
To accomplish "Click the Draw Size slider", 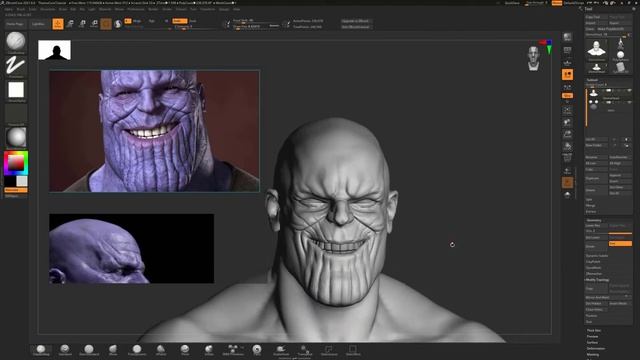I will tap(256, 27).
